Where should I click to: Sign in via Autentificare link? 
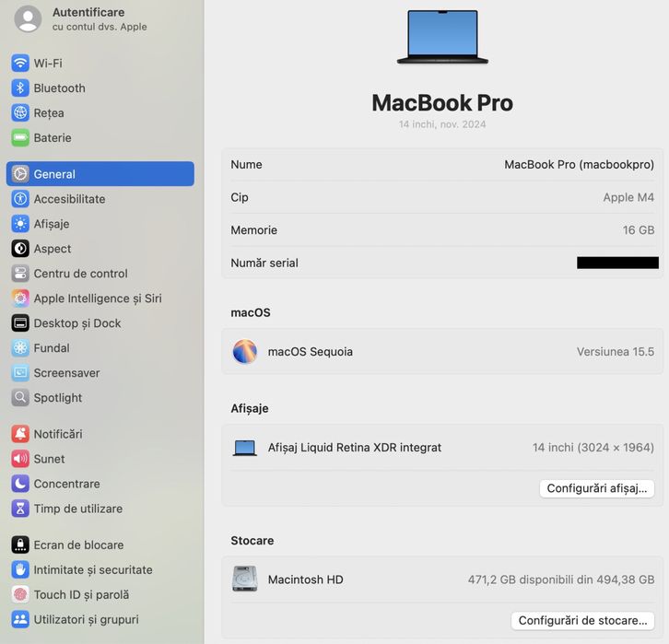pyautogui.click(x=88, y=12)
